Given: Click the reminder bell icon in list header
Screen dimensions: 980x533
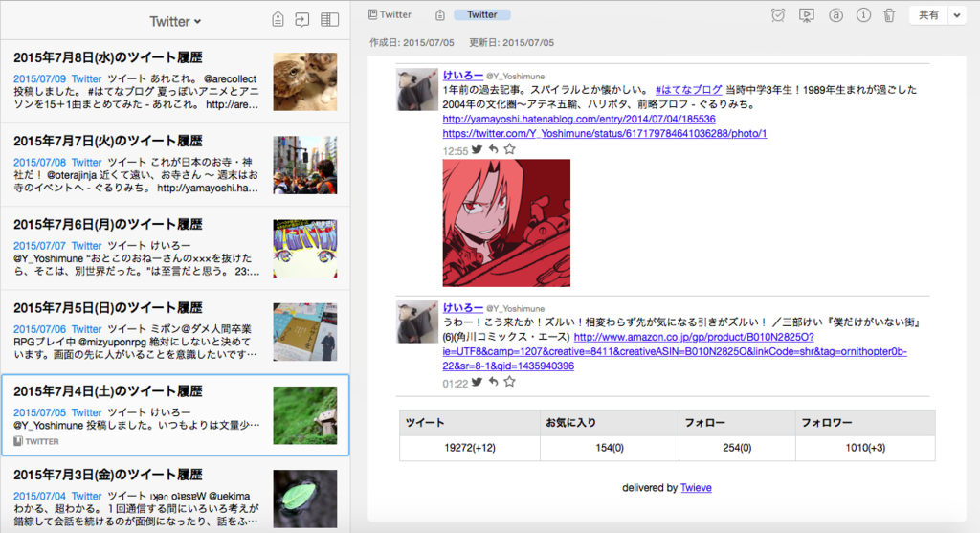Looking at the screenshot, I should pos(278,20).
